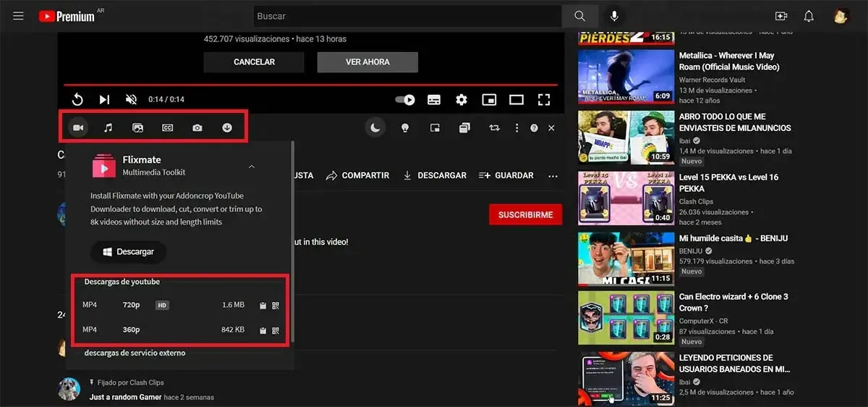Image resolution: width=868 pixels, height=407 pixels.
Task: Open Metallica Wherever I May Roam thumbnail
Action: point(626,75)
